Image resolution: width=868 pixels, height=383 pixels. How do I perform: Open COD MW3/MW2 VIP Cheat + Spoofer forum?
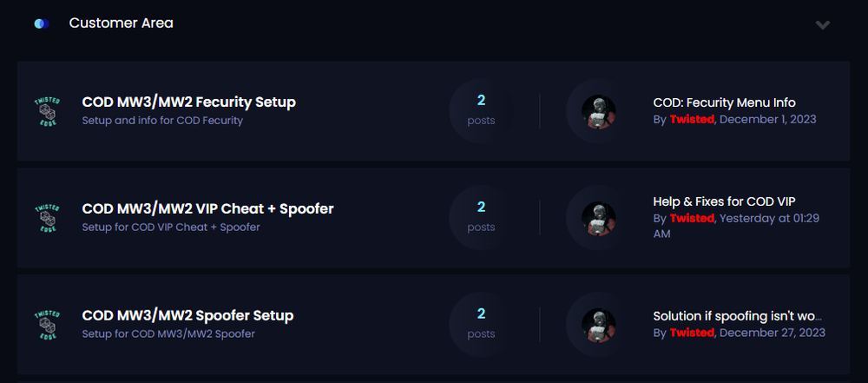(x=207, y=208)
